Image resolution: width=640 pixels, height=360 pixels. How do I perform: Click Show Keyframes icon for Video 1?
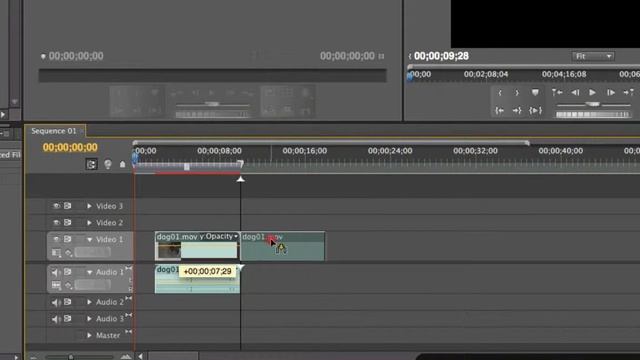tap(69, 253)
